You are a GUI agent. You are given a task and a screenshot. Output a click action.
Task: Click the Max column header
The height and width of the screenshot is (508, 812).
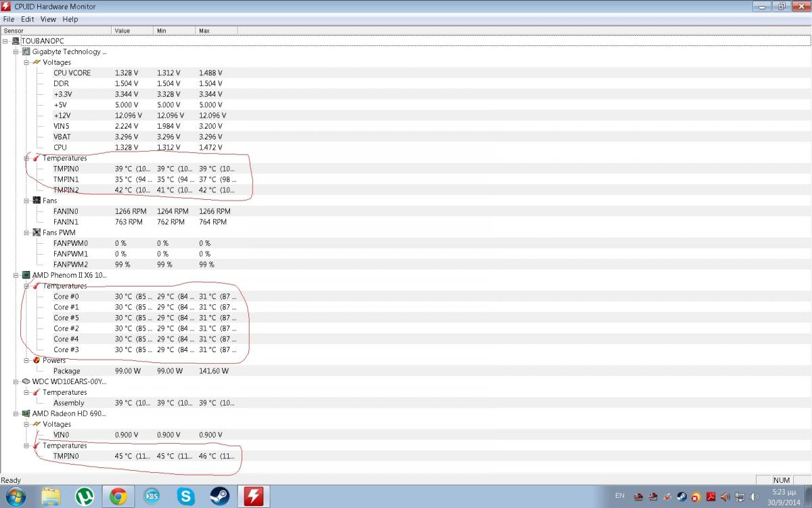[217, 30]
